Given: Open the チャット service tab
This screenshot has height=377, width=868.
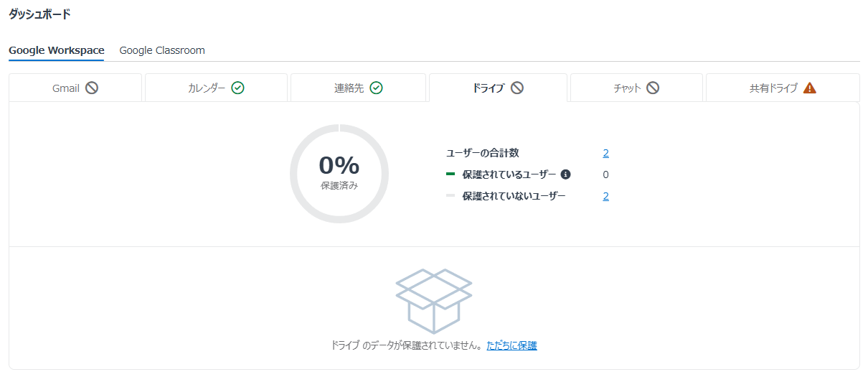Looking at the screenshot, I should (x=636, y=88).
